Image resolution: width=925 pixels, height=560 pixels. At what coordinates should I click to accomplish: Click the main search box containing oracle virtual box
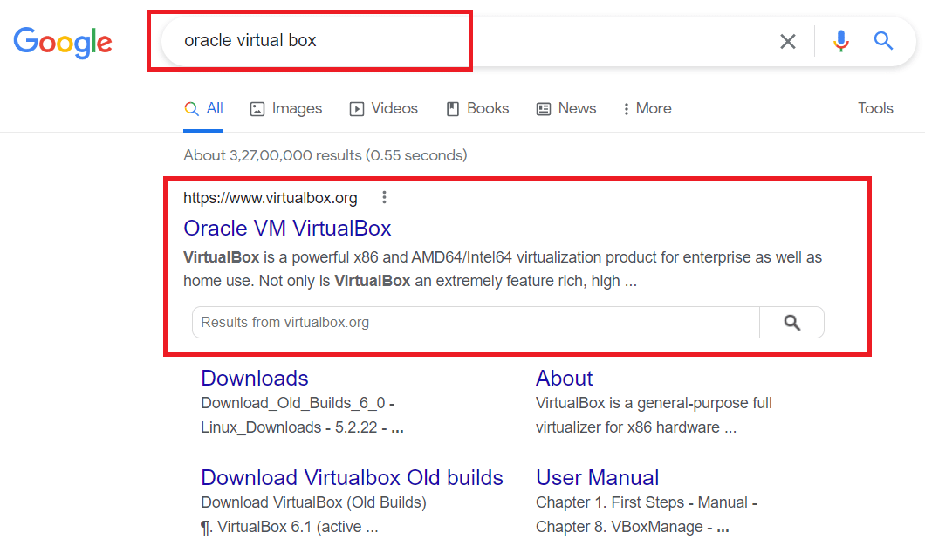(466, 41)
